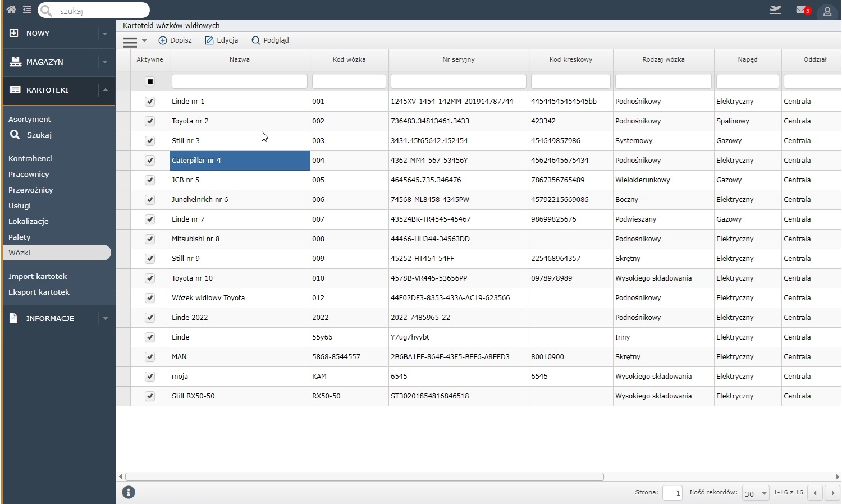The image size is (842, 504).
Task: Open Szukaj under Asortyment
Action: [x=31, y=135]
